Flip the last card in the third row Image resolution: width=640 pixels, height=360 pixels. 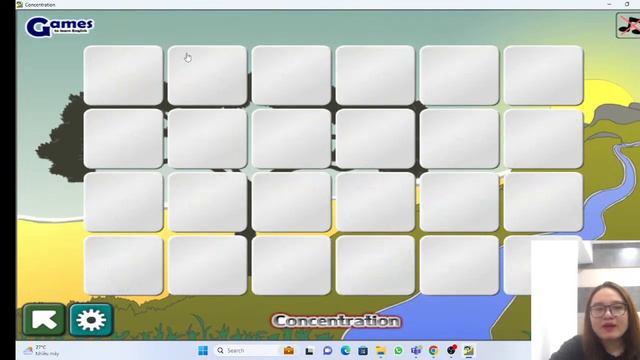pos(544,202)
